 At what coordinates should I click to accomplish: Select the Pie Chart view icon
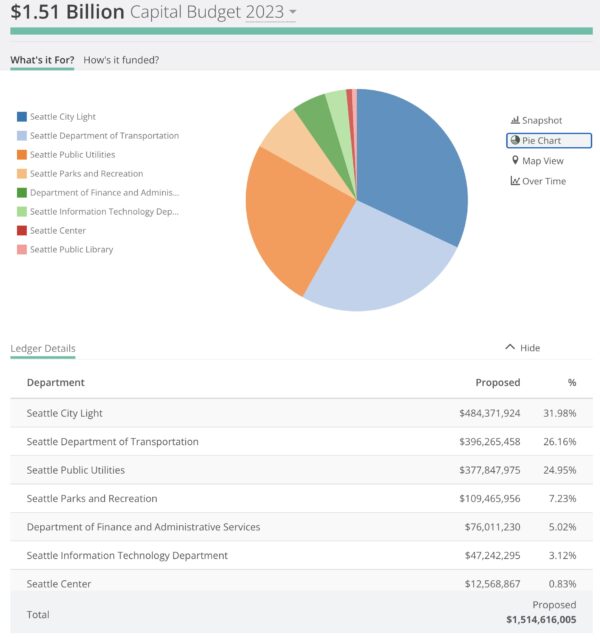pos(514,141)
